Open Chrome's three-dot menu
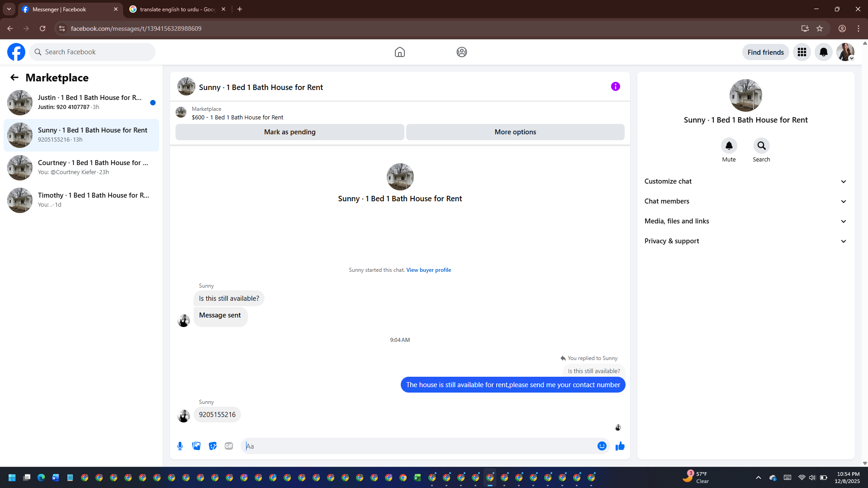The width and height of the screenshot is (868, 488). 859,28
